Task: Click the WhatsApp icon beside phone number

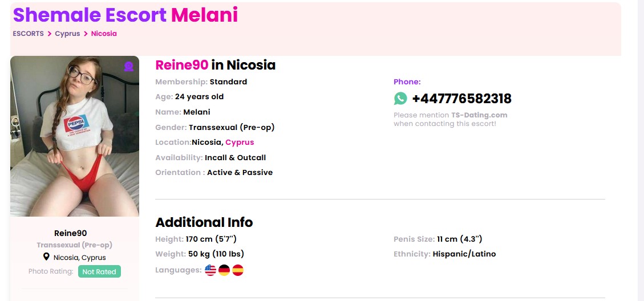Action: [x=400, y=99]
